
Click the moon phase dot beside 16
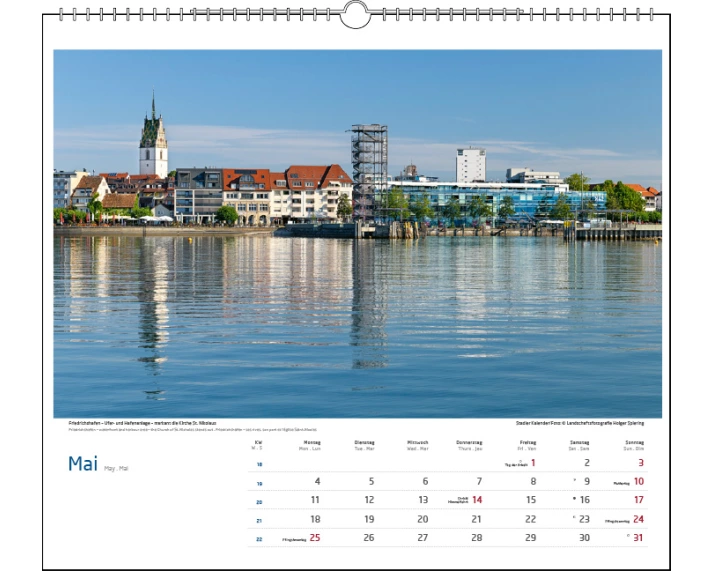[574, 499]
